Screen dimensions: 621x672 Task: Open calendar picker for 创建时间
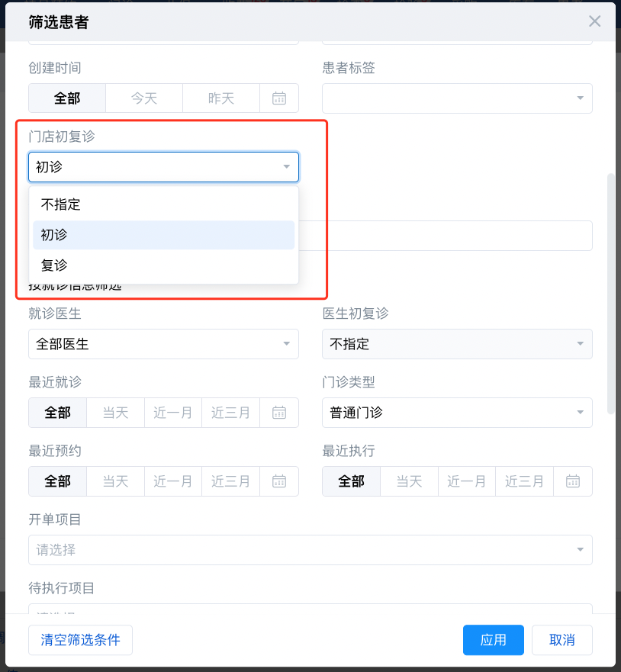coord(279,98)
